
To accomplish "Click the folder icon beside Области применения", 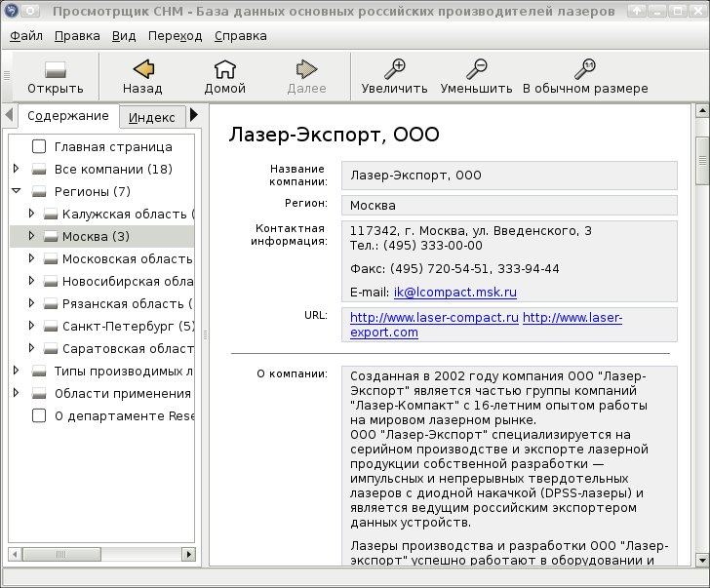I will [x=39, y=393].
